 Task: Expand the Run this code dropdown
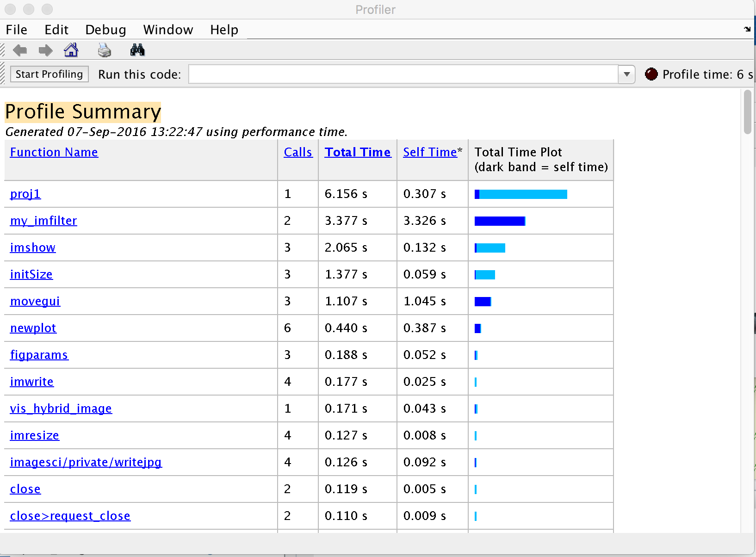coord(626,74)
